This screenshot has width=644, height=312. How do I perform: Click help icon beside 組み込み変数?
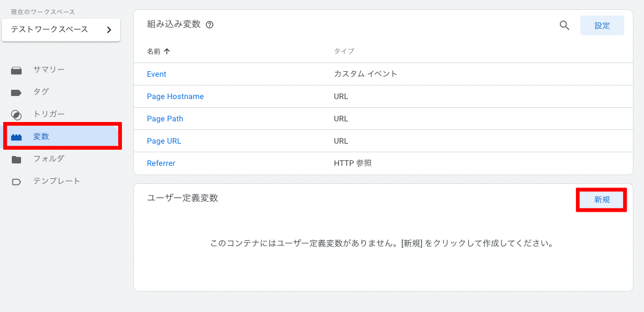(209, 25)
